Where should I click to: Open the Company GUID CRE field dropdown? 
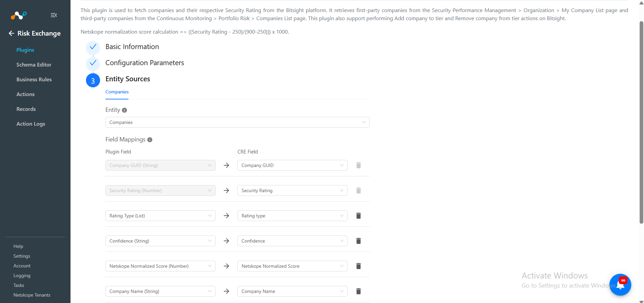tap(292, 165)
